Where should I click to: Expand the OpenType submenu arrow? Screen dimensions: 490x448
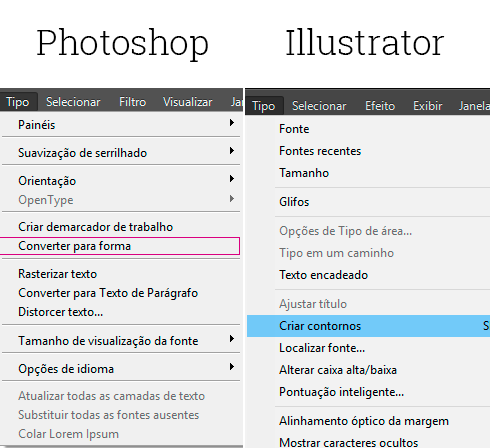click(x=232, y=199)
